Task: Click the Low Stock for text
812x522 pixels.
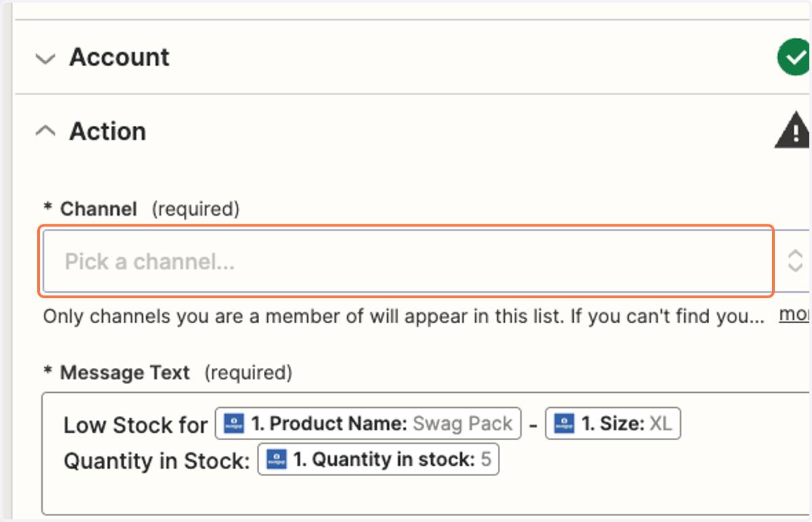Action: (135, 425)
